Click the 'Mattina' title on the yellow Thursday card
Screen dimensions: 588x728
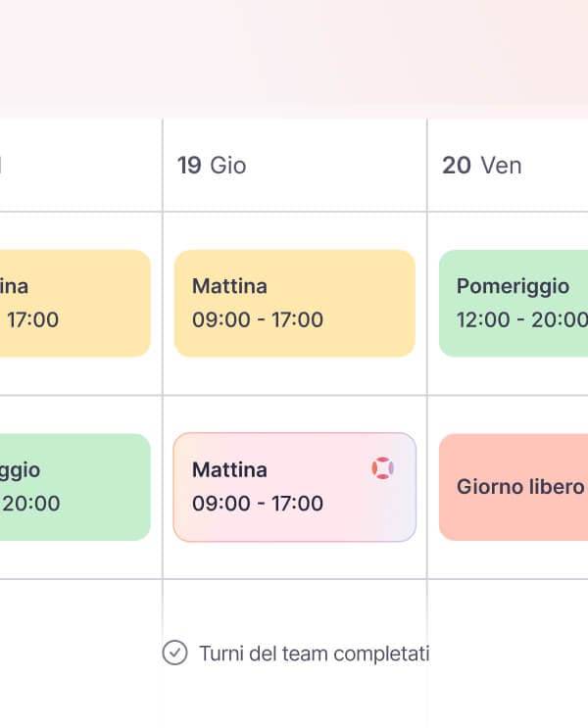(229, 286)
